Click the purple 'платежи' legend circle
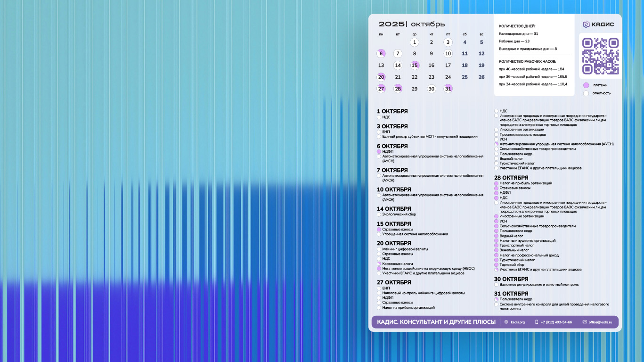The width and height of the screenshot is (644, 362). [586, 85]
